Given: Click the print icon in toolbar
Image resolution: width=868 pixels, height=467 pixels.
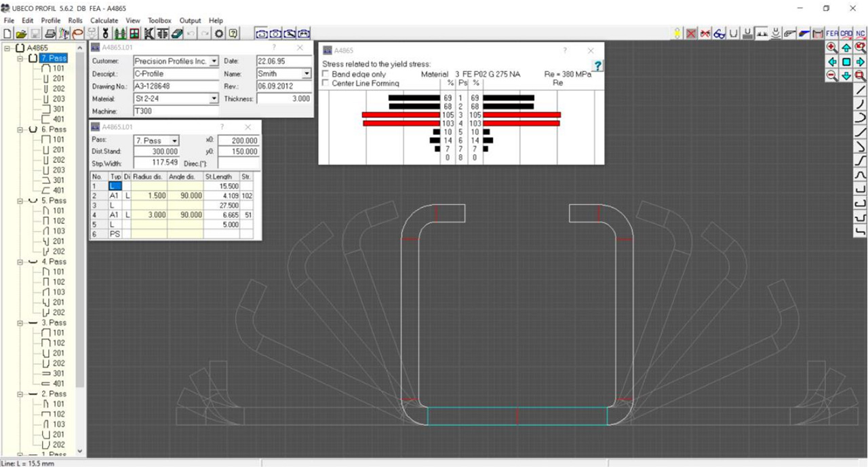Looking at the screenshot, I should click(x=50, y=33).
